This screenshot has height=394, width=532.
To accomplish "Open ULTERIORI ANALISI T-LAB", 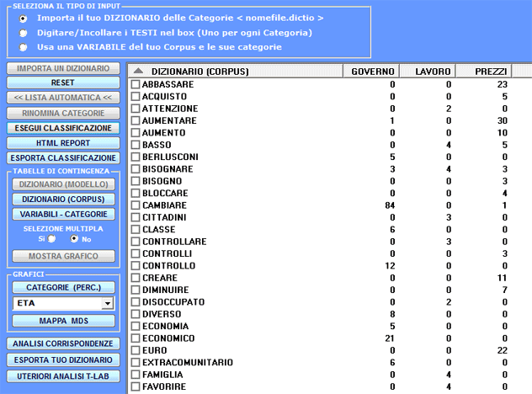I will pyautogui.click(x=63, y=376).
